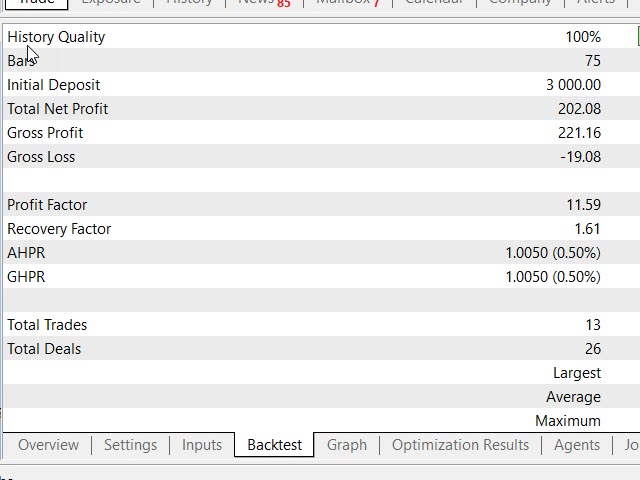This screenshot has width=640, height=480.
Task: Switch to the Overview tab
Action: [48, 445]
